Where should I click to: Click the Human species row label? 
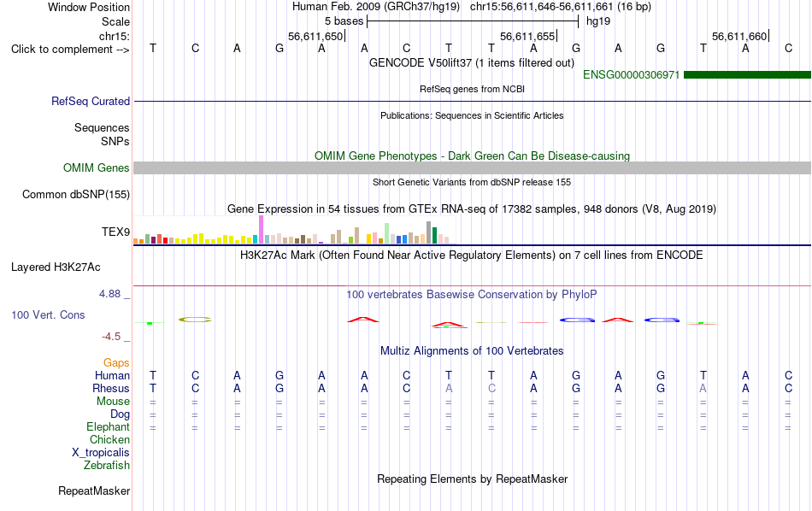[x=112, y=375]
